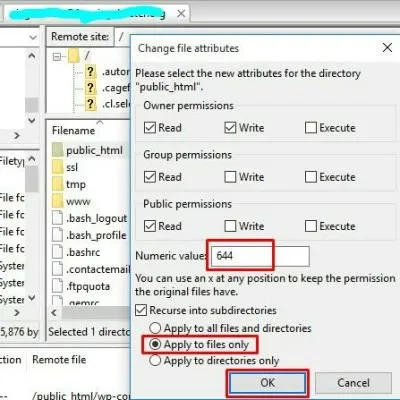Enable Public permissions Write checkbox
The width and height of the screenshot is (400, 400).
click(x=230, y=226)
